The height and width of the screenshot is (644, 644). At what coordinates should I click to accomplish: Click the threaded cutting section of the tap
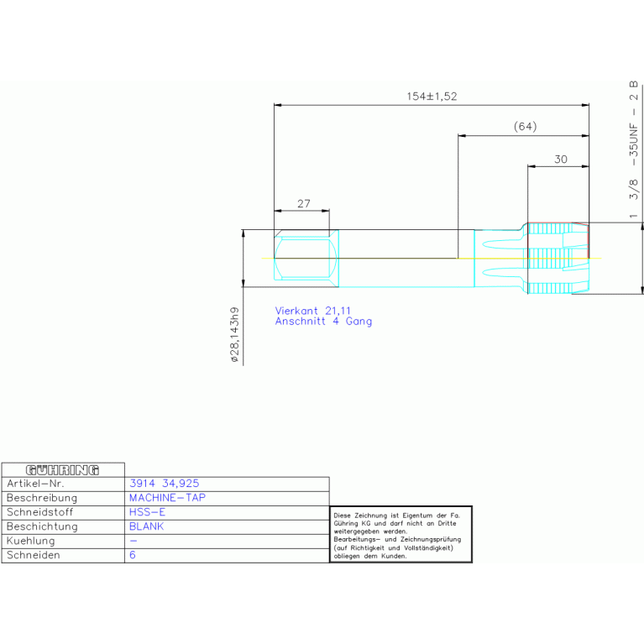tap(558, 259)
